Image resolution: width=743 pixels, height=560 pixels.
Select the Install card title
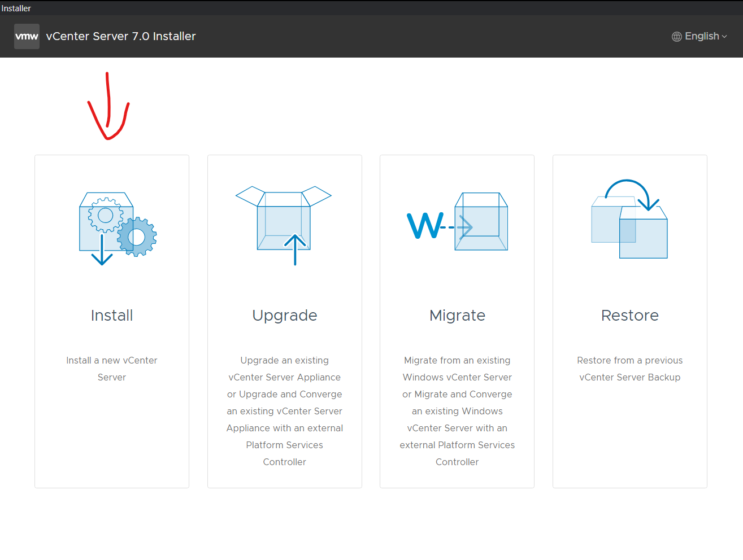112,315
